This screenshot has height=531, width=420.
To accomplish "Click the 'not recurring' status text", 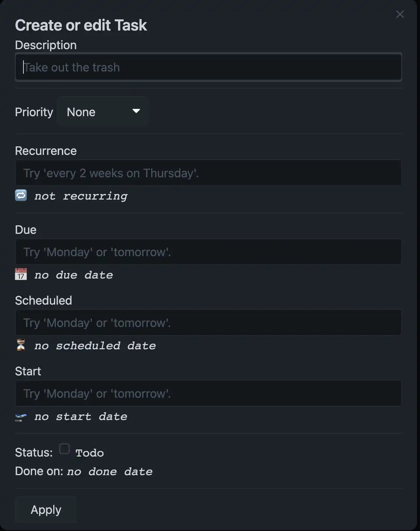I will [x=80, y=196].
